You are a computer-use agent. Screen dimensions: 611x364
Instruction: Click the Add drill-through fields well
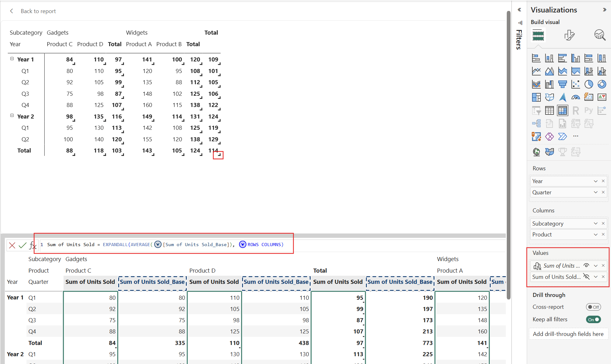point(568,334)
